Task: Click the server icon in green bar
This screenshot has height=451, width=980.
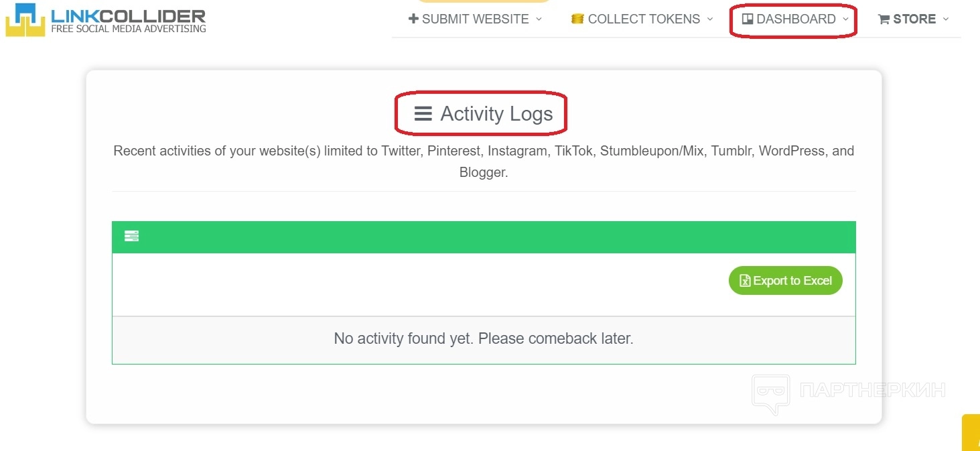Action: pos(131,236)
